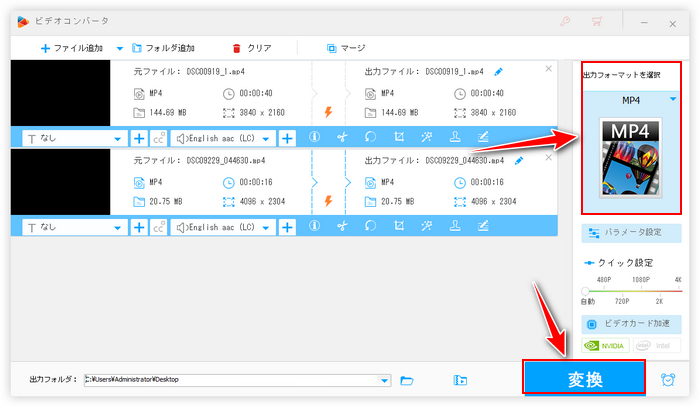Screen dimensions: 700x407
Task: Toggle video card acceleration option
Action: [631, 324]
